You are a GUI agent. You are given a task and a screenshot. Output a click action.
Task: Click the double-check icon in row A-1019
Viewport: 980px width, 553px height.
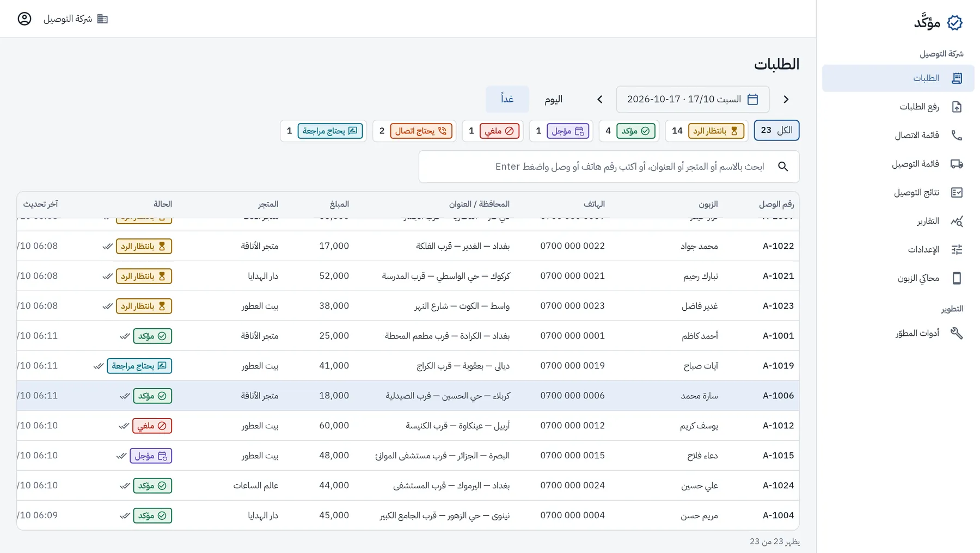[99, 366]
